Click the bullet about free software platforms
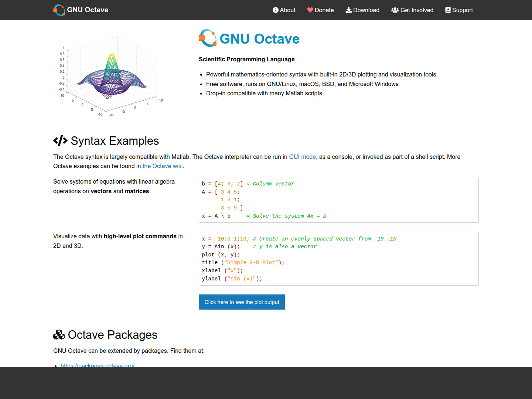This screenshot has width=532, height=399. click(x=302, y=84)
